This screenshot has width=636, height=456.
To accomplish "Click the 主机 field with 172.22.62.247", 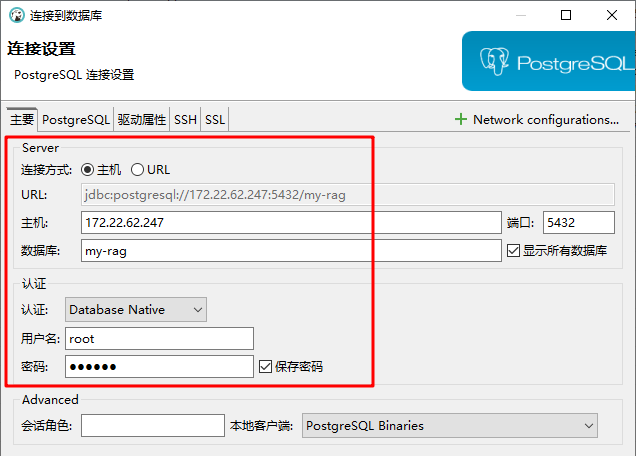I will (289, 223).
